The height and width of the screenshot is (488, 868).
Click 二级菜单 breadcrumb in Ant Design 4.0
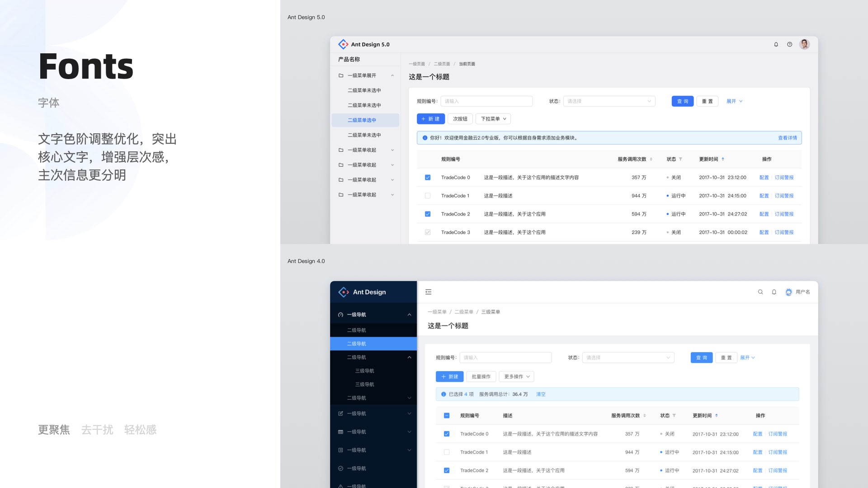(x=464, y=312)
